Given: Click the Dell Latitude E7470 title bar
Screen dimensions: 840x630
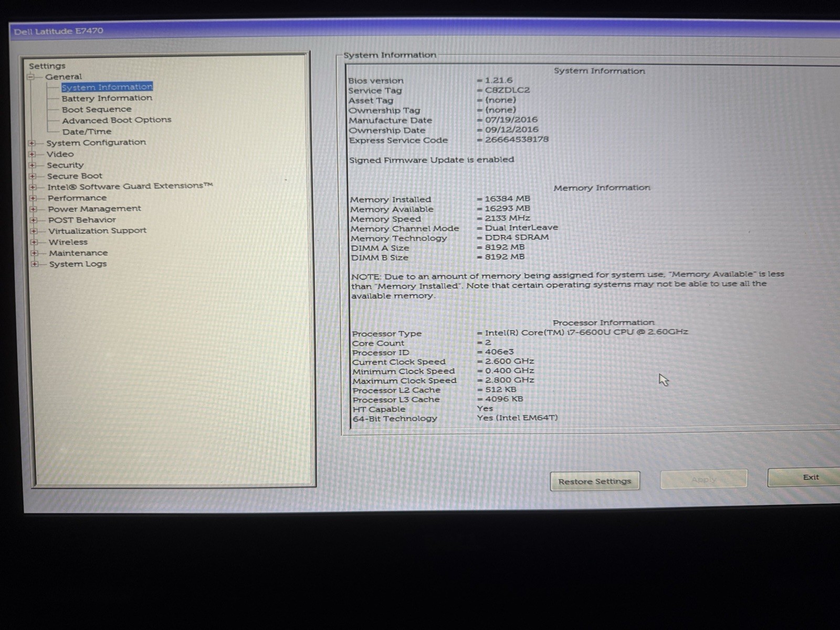Looking at the screenshot, I should [425, 30].
